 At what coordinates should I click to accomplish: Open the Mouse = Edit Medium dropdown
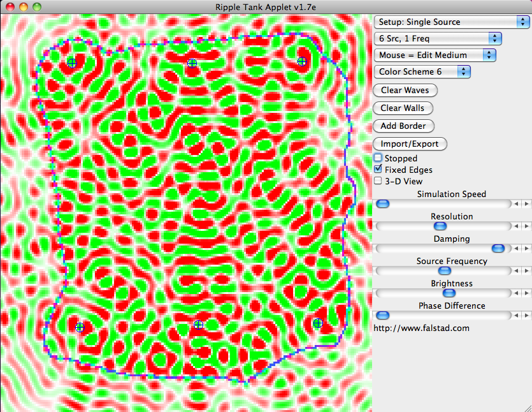coord(435,55)
